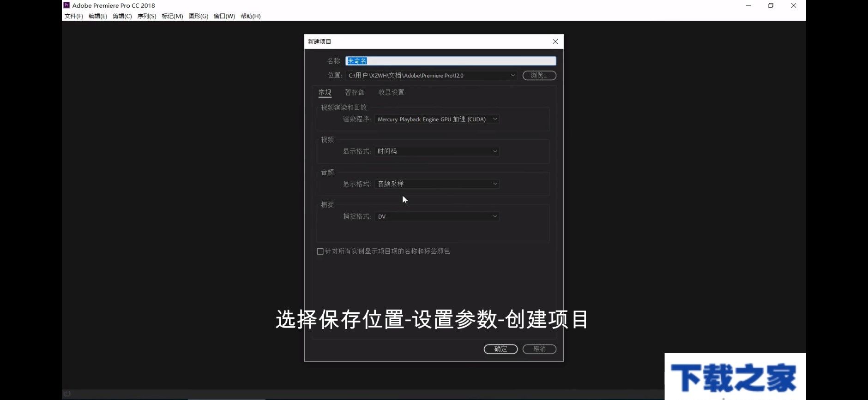This screenshot has height=400, width=868.
Task: Click the status icon in bottom-left corner
Action: point(67,394)
